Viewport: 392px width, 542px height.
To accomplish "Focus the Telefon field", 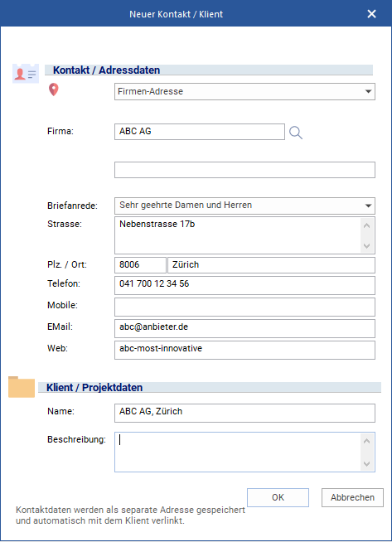I will (244, 285).
